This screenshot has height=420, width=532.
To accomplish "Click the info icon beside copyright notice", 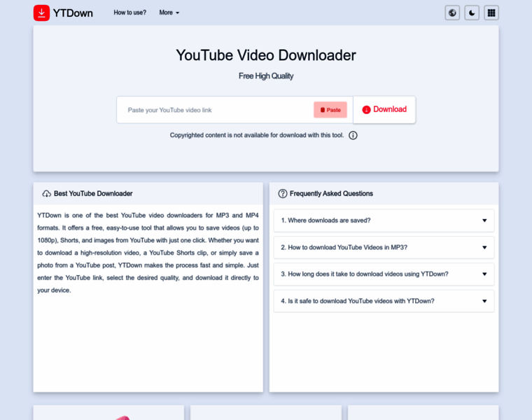I will 353,135.
